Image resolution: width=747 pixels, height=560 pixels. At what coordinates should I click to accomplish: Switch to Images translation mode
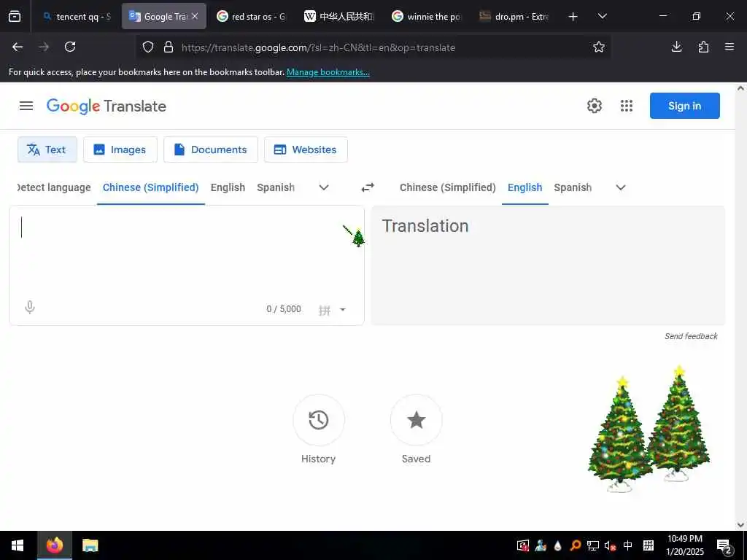click(x=120, y=149)
